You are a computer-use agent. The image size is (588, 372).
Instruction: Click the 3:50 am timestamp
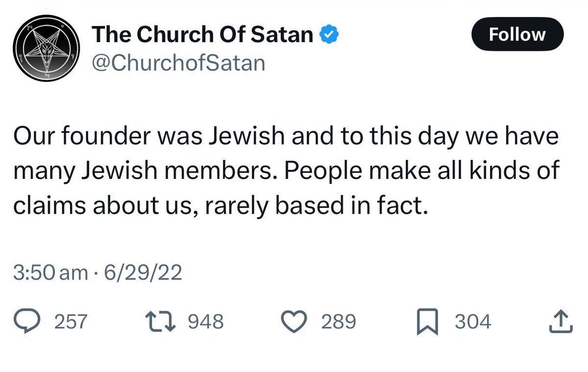click(50, 273)
